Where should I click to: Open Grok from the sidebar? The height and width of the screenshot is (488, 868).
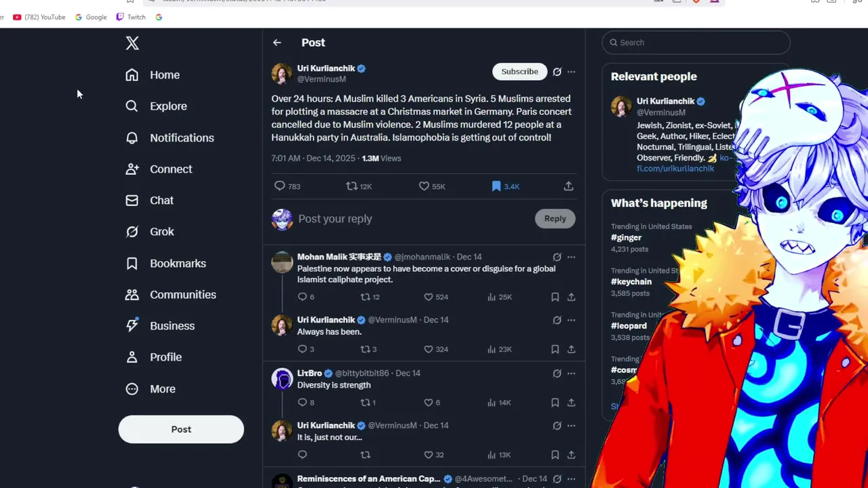click(150, 232)
